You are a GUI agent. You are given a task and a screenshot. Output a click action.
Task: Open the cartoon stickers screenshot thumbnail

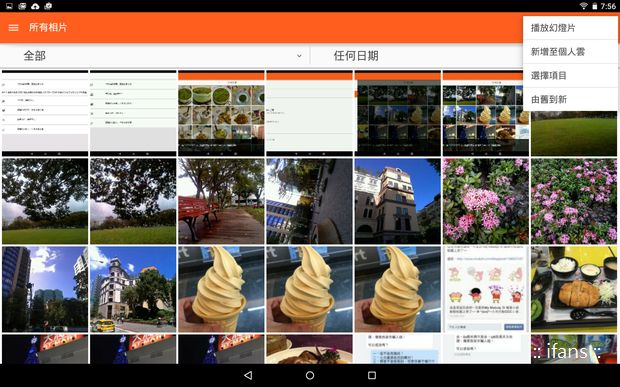tap(486, 289)
